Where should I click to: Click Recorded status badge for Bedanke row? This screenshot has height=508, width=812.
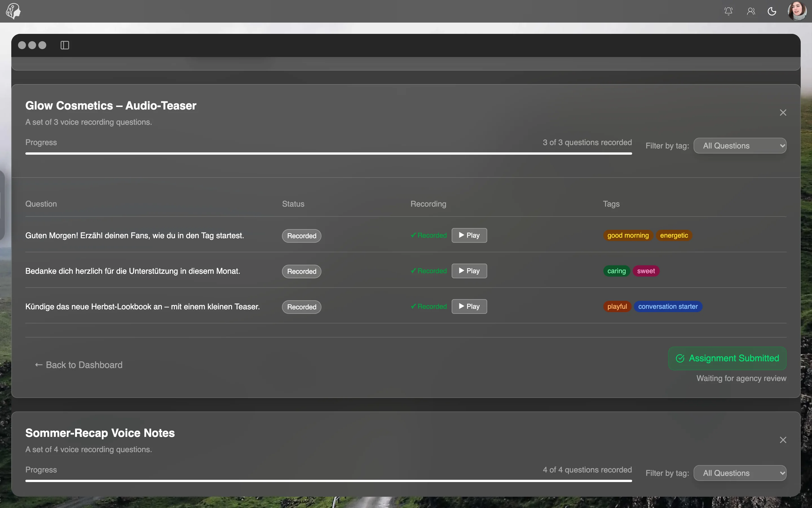302,271
